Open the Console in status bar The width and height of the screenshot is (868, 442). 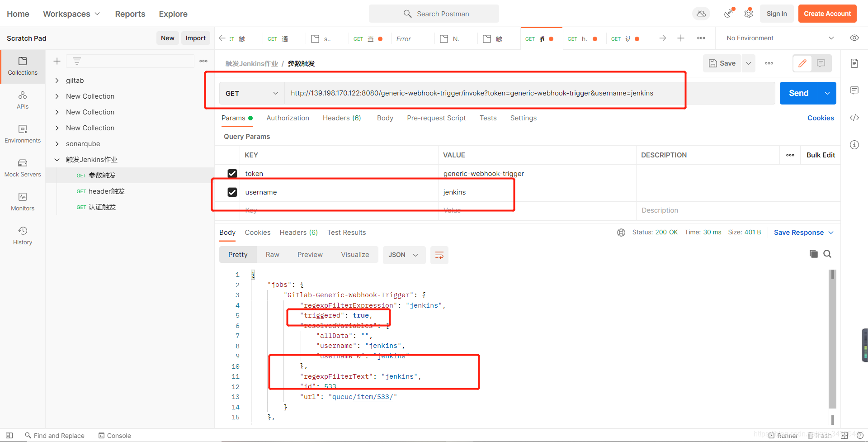[115, 436]
